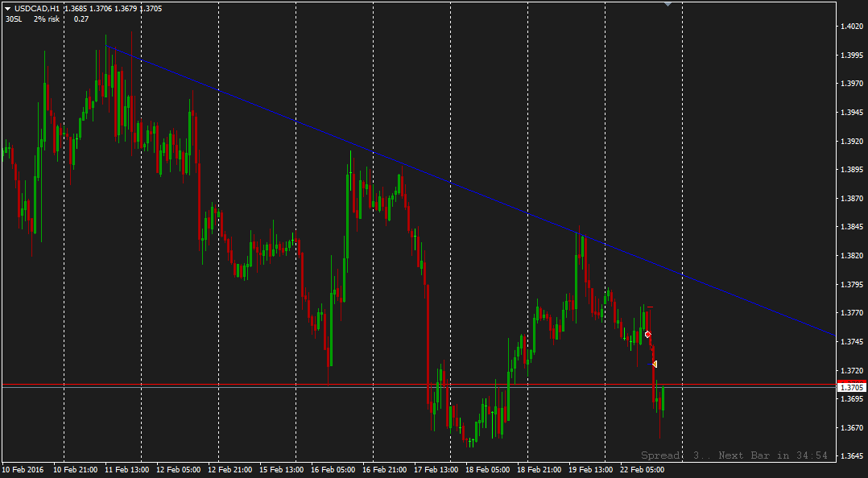Click the 16 Feb 05:00 time label
Viewport: 868px width, 478px height.
coord(333,470)
